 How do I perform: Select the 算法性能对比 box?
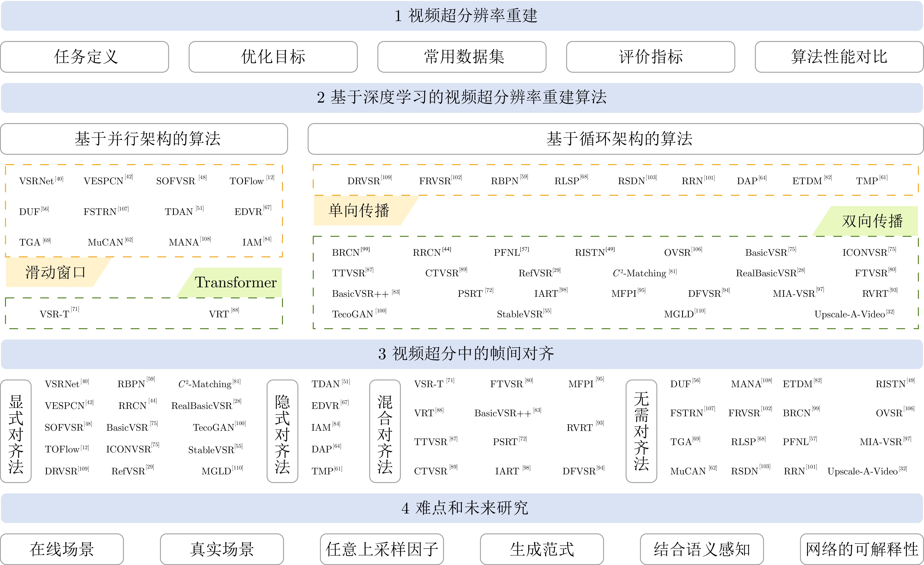839,57
